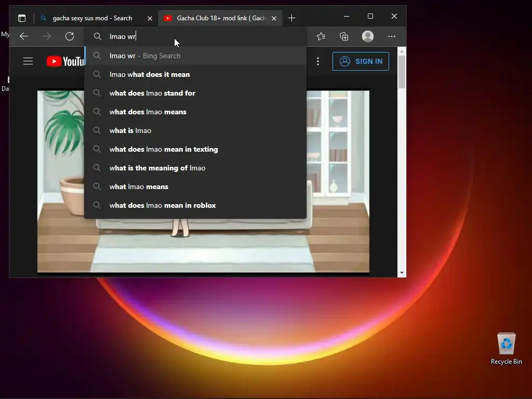Click in the address bar text field
The height and width of the screenshot is (399, 532).
195,36
